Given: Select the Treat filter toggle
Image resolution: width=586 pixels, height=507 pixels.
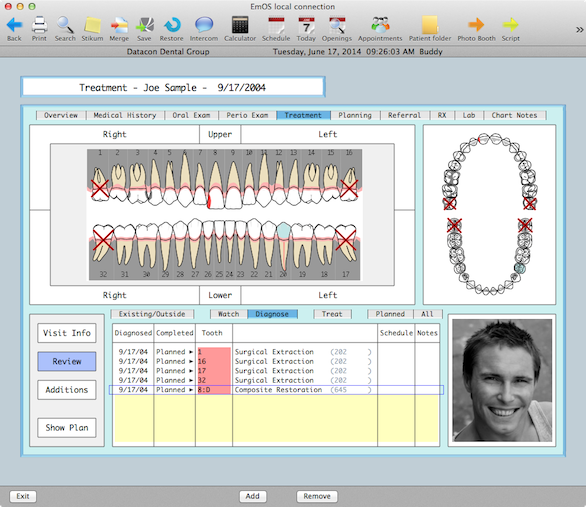Looking at the screenshot, I should click(x=332, y=314).
